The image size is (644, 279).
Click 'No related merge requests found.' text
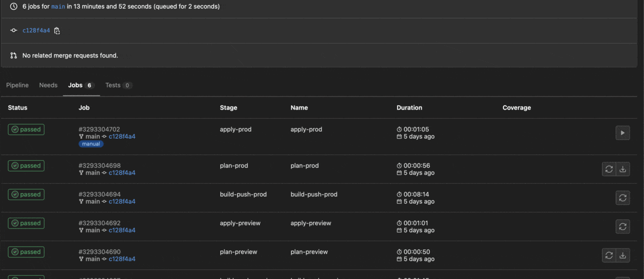pyautogui.click(x=70, y=55)
